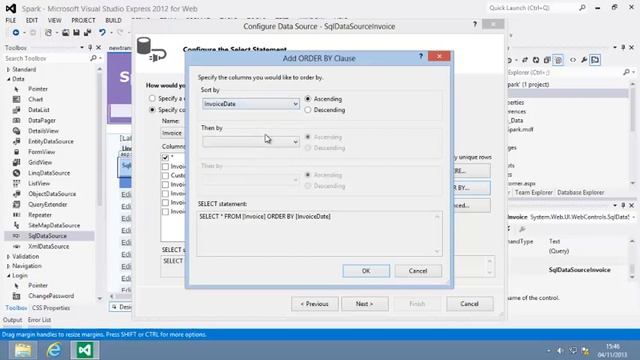The height and width of the screenshot is (360, 640).
Task: Click the Save toolbar icon
Action: (76, 33)
